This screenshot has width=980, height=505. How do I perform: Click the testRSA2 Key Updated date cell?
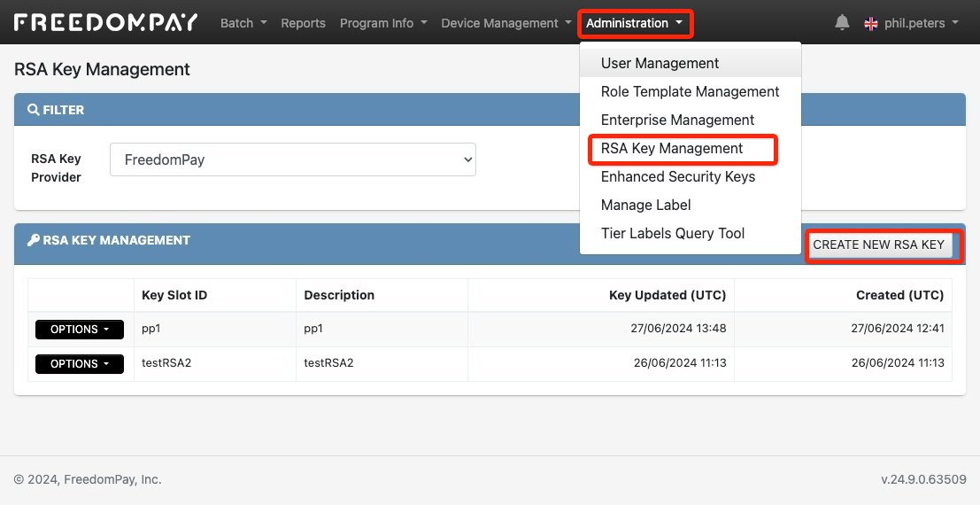pyautogui.click(x=601, y=363)
